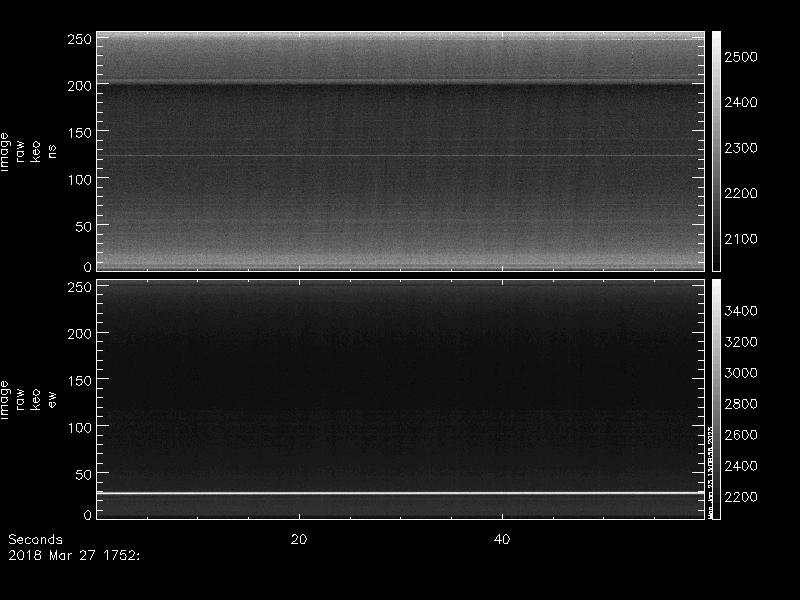Select the 2500 tick label on the top colorbar
800x600 pixels.
tap(742, 57)
